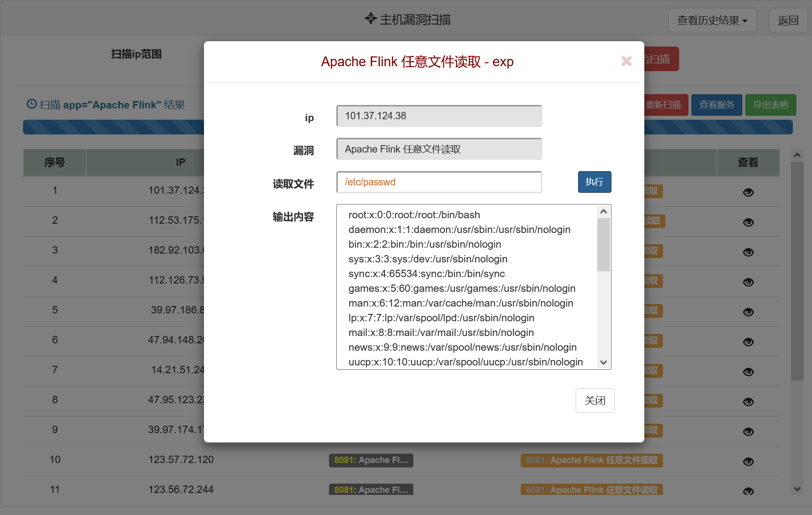This screenshot has width=812, height=515.
Task: Click the 读取文件 input containing /etc/passwd
Action: coord(439,182)
